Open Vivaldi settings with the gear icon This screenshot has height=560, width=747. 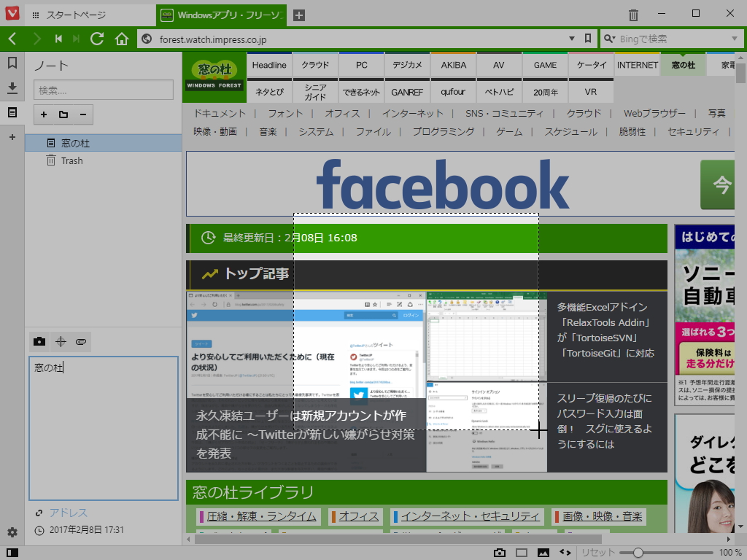coord(12,533)
